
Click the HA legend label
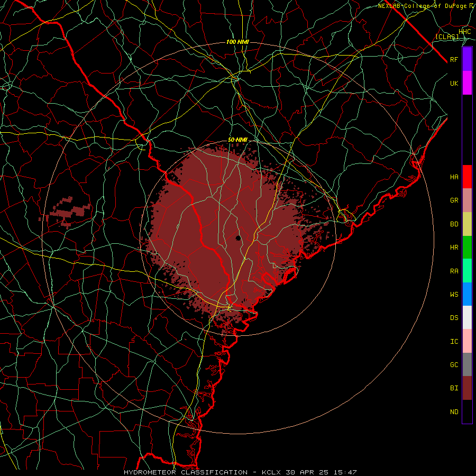tap(454, 177)
